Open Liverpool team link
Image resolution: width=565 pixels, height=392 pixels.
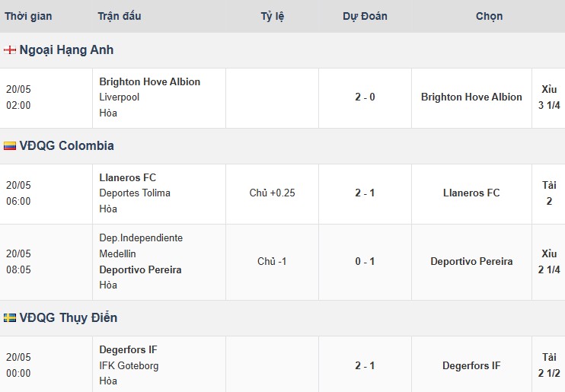(x=120, y=97)
